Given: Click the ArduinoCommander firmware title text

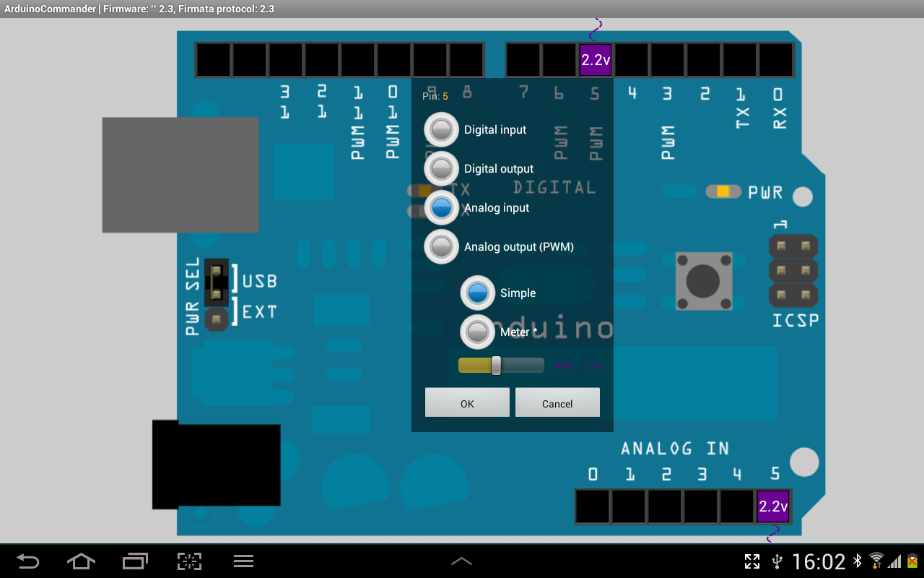Looking at the screenshot, I should click(x=139, y=9).
